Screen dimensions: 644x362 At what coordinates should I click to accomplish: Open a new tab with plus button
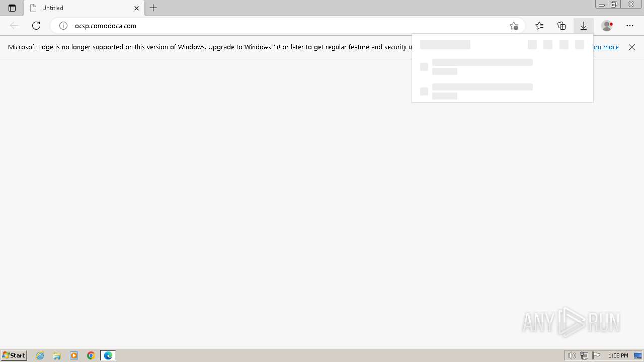[x=153, y=8]
